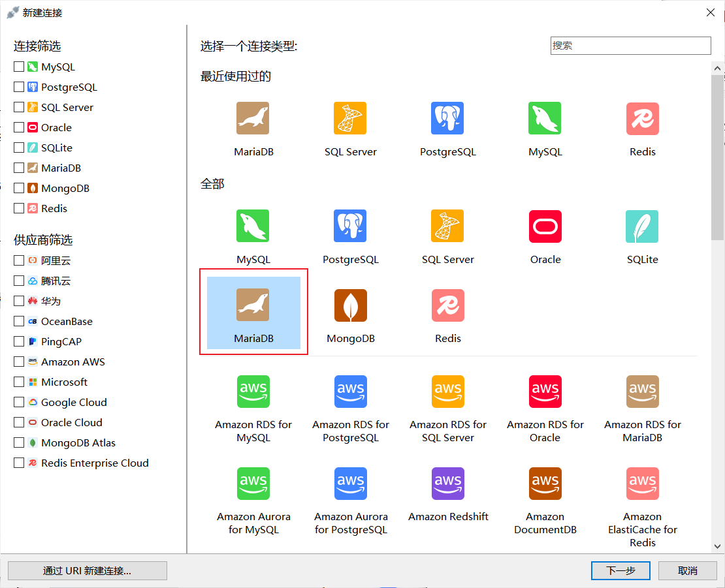The width and height of the screenshot is (725, 588).
Task: Select Amazon RDS for MySQL icon
Action: [253, 392]
